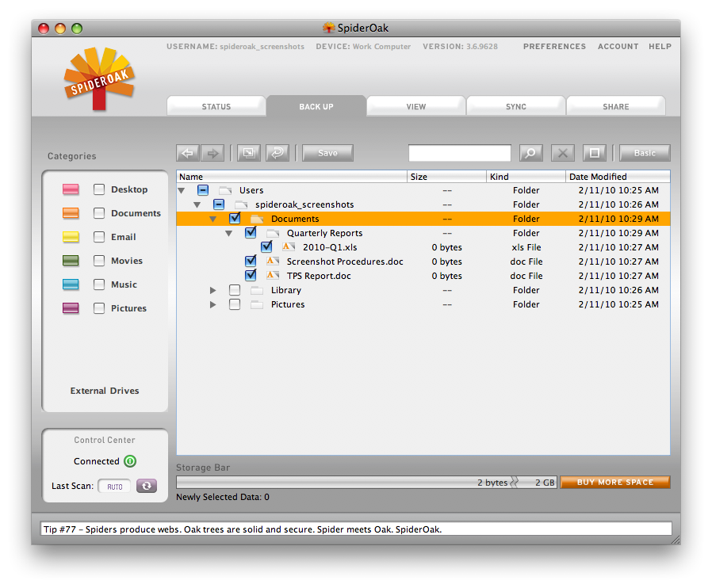Viewport: 712px width, 588px height.
Task: Click the Save button
Action: (327, 153)
